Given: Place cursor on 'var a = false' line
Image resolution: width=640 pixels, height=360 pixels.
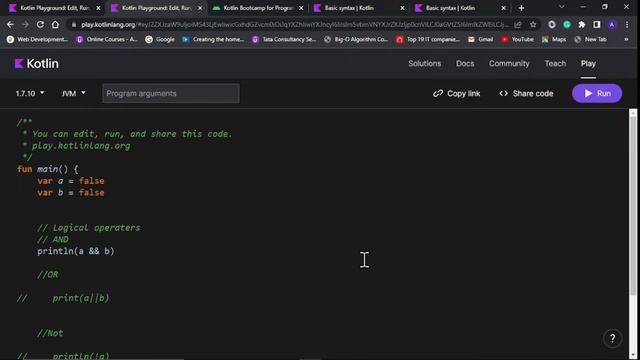Looking at the screenshot, I should 71,181.
